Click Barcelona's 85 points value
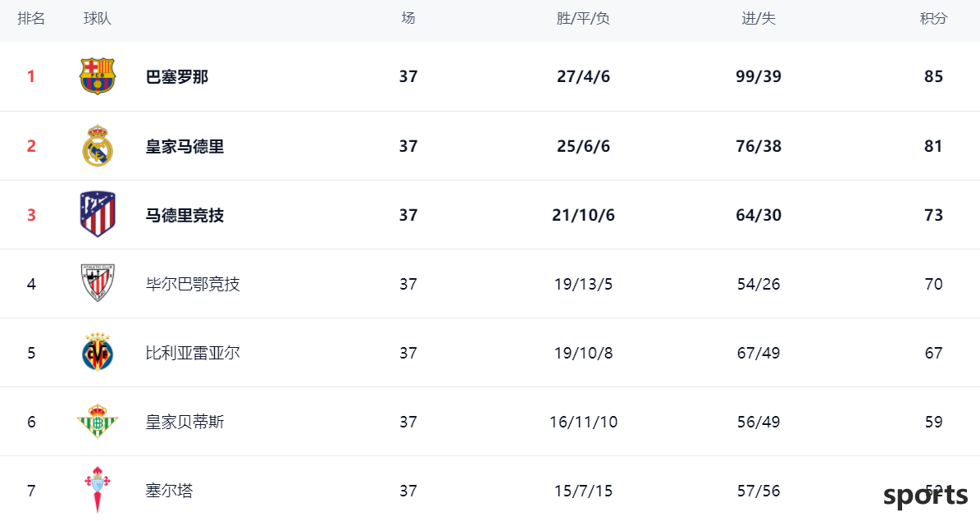This screenshot has height=521, width=980. (x=933, y=76)
